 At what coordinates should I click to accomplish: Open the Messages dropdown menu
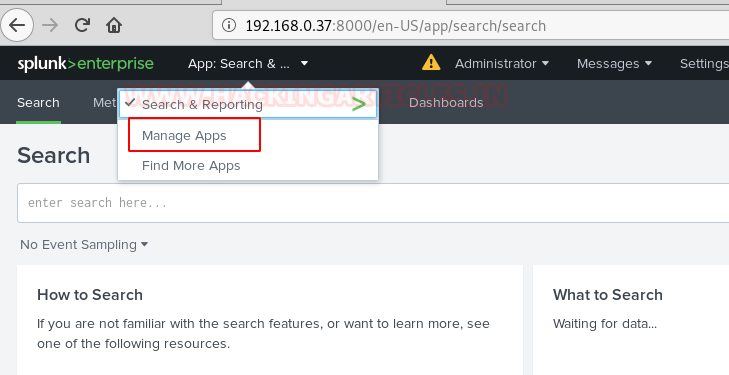coord(614,64)
